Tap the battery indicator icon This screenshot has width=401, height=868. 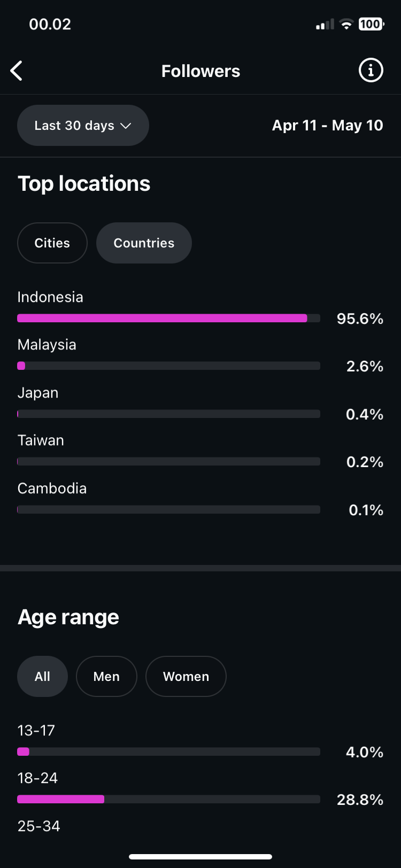pos(371,24)
